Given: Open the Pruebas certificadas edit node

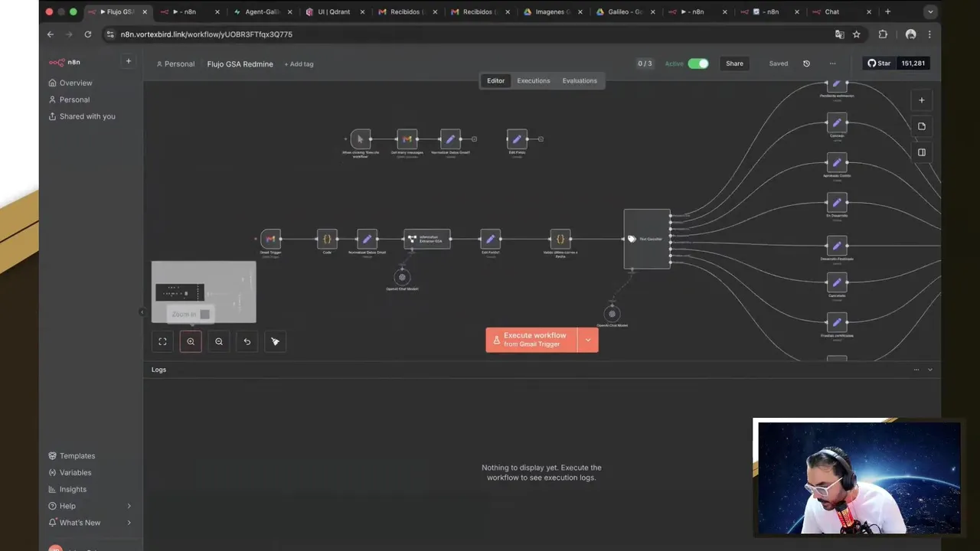Looking at the screenshot, I should [837, 322].
